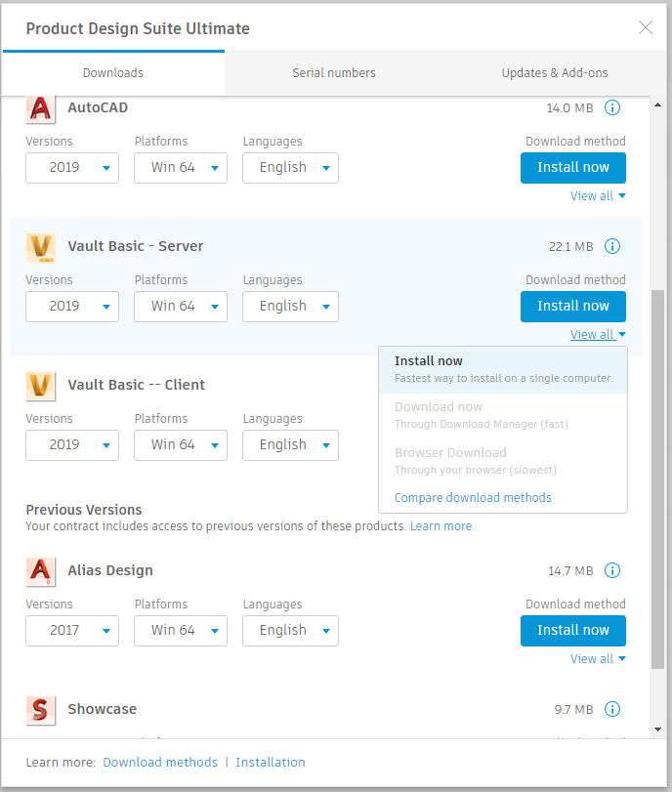Click the vertical scrollbar thumb

coord(657,479)
